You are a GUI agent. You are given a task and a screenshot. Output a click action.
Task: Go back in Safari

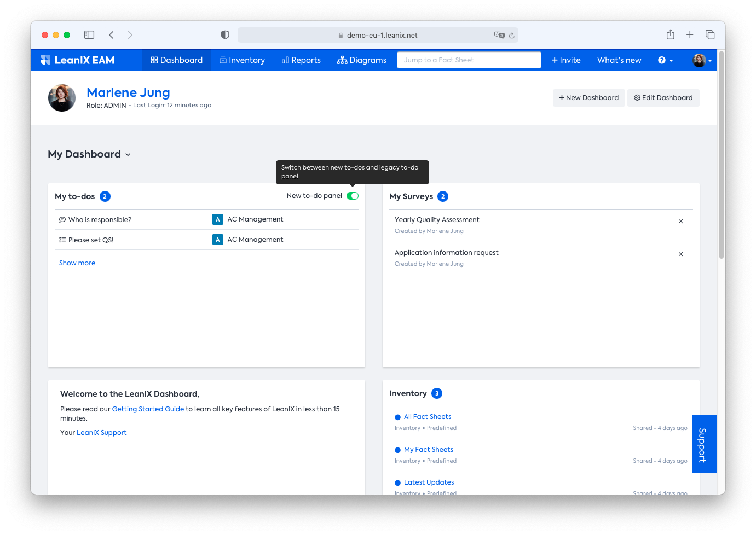point(111,35)
